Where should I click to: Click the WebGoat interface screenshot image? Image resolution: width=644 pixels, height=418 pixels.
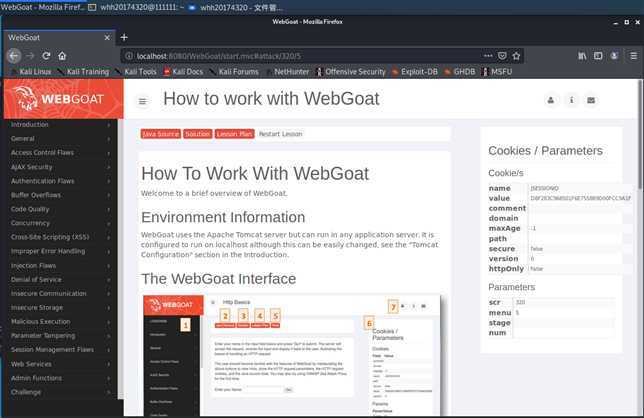292,356
